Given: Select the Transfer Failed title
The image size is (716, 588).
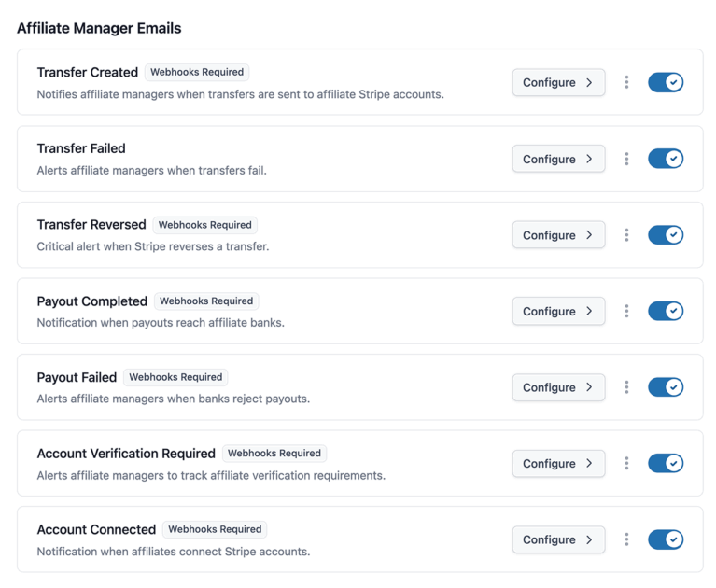Looking at the screenshot, I should click(81, 148).
